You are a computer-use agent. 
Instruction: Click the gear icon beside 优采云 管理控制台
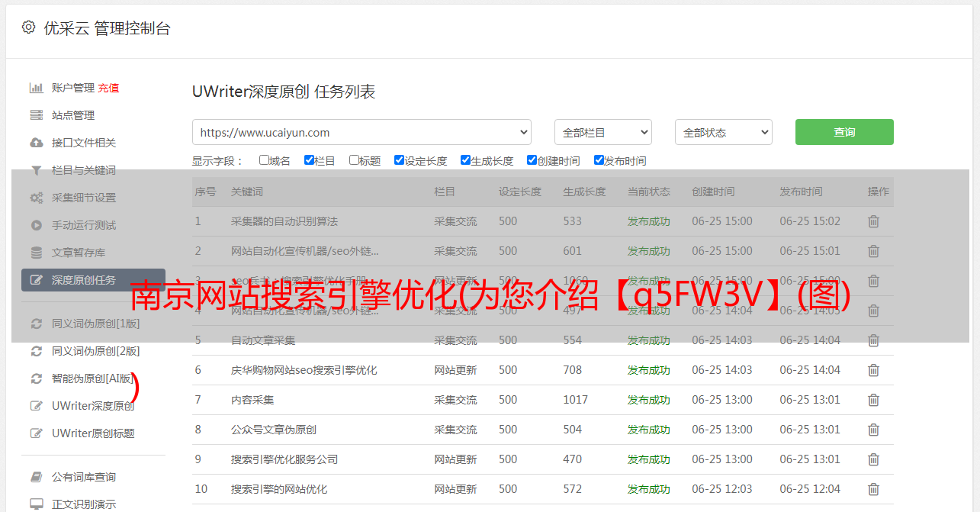click(28, 27)
